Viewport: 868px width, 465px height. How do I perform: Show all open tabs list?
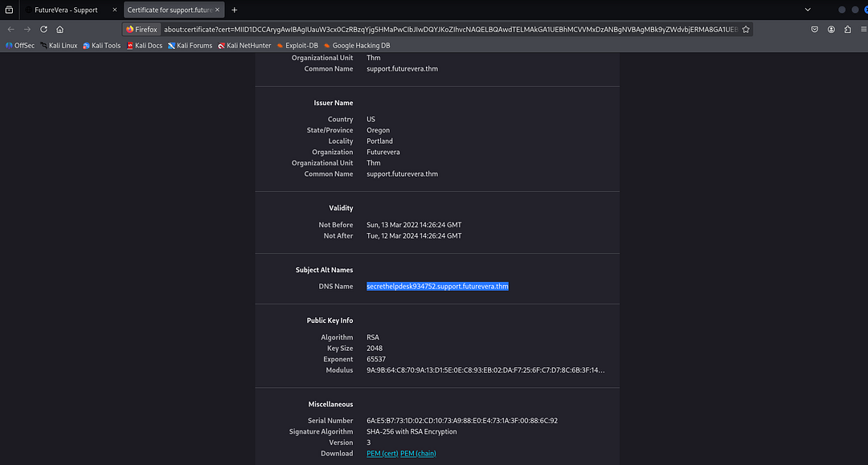click(807, 10)
